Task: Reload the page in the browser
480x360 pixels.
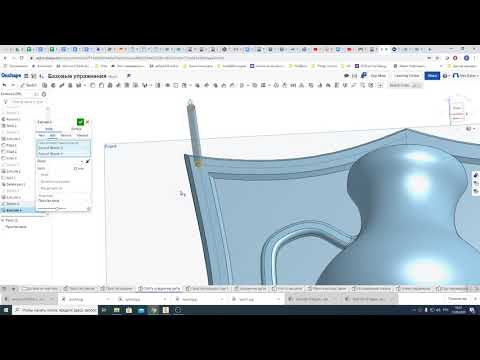Action: 22,58
